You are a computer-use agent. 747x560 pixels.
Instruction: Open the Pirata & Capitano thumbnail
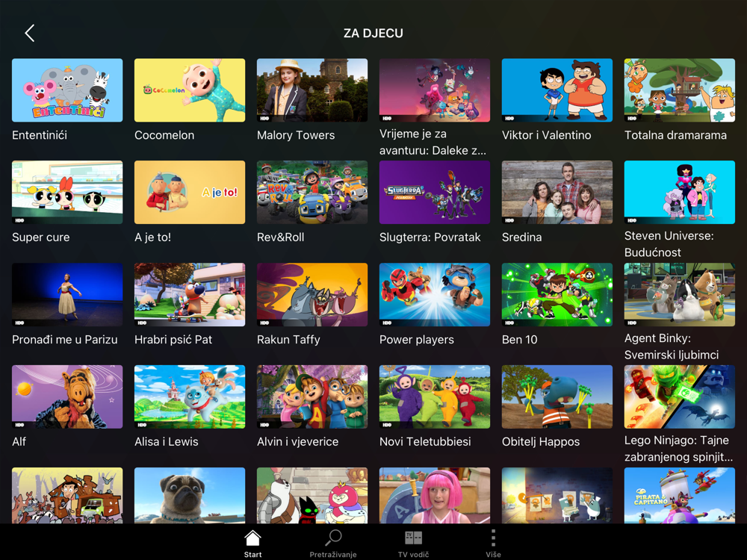point(679,495)
